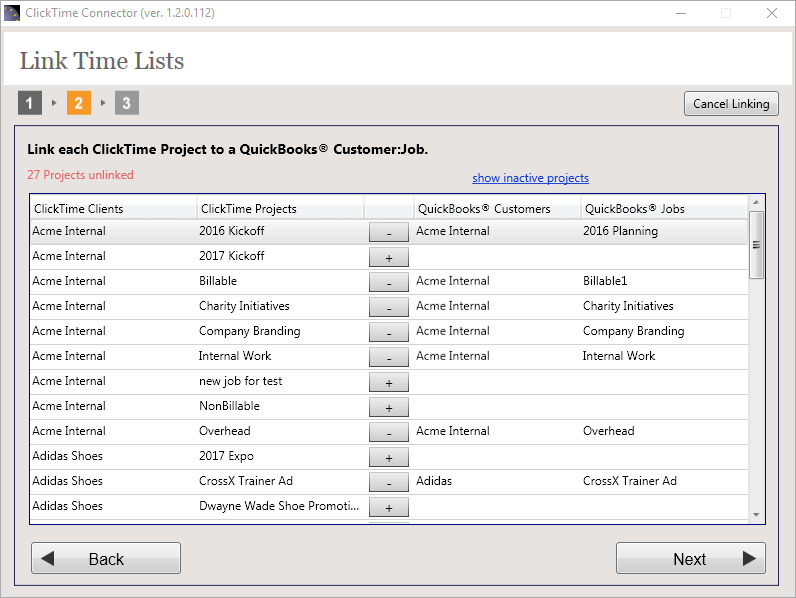Viewport: 796px width, 598px height.
Task: Select the 2016 Kickoff project cell
Action: [x=231, y=231]
